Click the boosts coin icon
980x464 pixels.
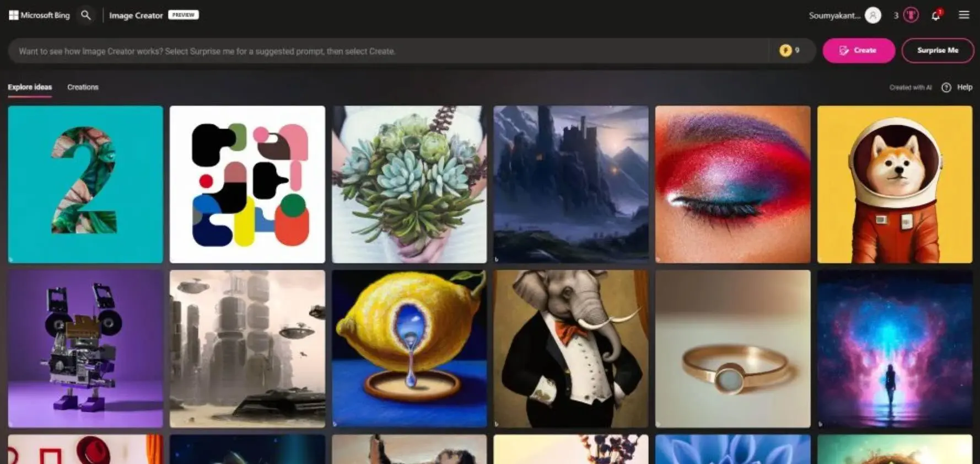pyautogui.click(x=785, y=51)
